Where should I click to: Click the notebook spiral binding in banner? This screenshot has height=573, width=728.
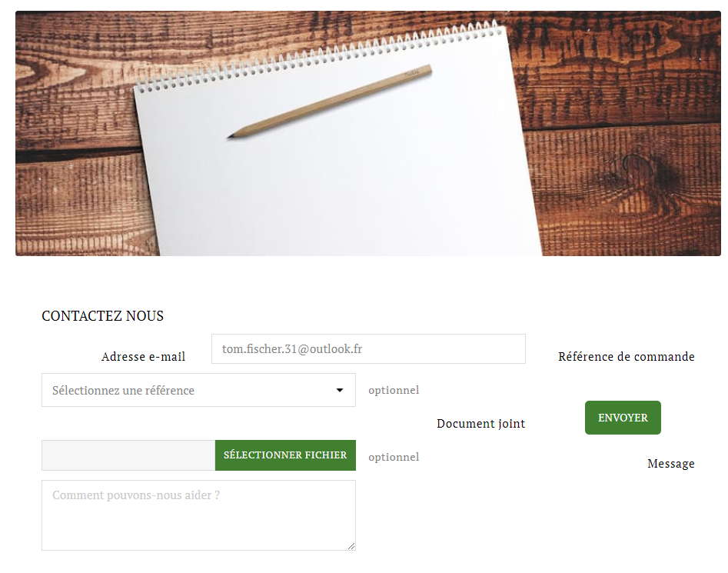(319, 56)
